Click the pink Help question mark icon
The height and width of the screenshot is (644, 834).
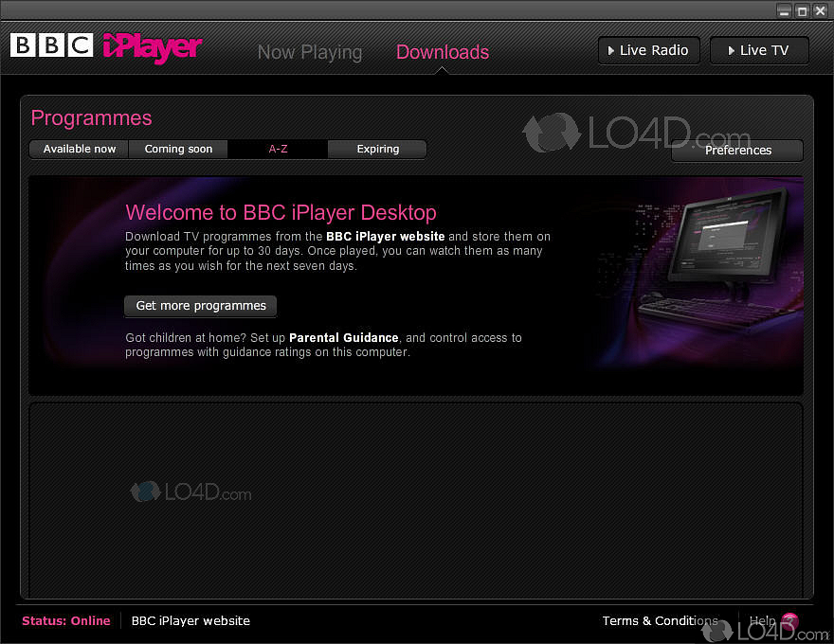point(789,620)
